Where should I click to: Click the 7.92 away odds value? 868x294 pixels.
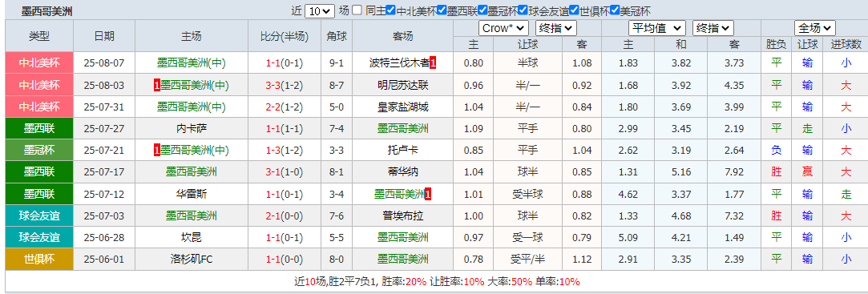point(734,172)
